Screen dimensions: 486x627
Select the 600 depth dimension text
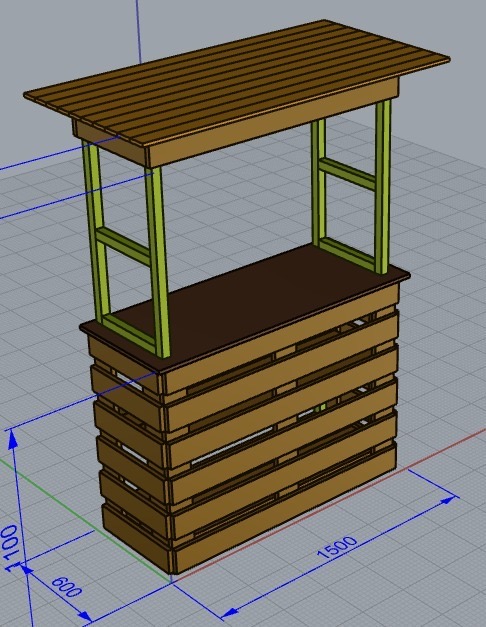pos(66,587)
